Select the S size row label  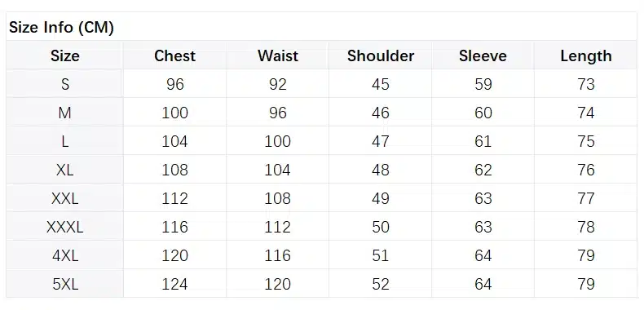click(x=65, y=84)
